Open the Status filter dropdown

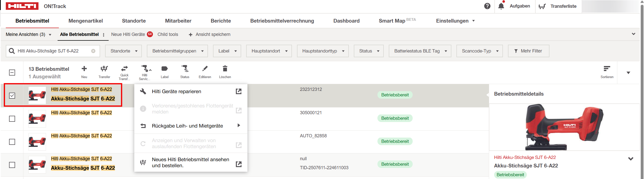(x=369, y=51)
